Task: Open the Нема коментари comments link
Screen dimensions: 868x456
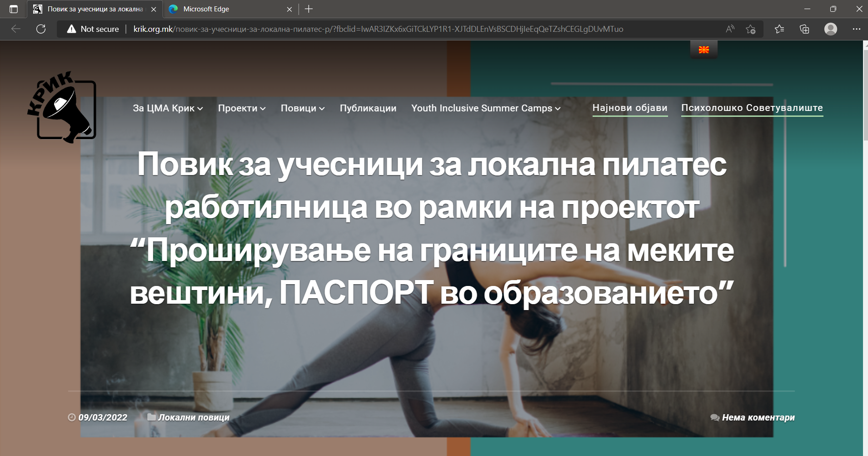Action: click(758, 417)
